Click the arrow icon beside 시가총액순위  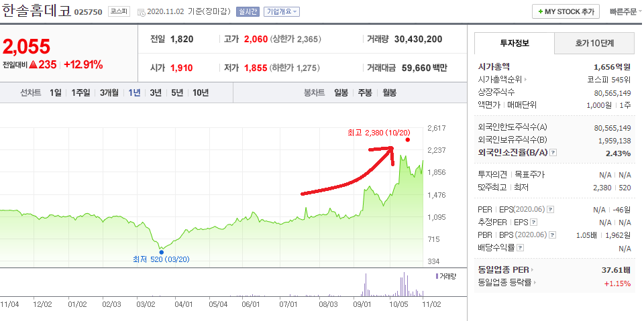pos(525,80)
